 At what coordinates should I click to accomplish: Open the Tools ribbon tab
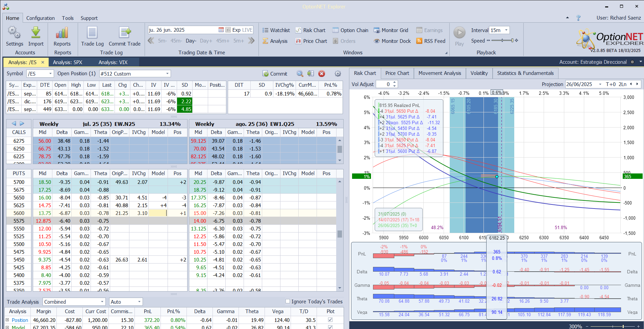pyautogui.click(x=68, y=18)
